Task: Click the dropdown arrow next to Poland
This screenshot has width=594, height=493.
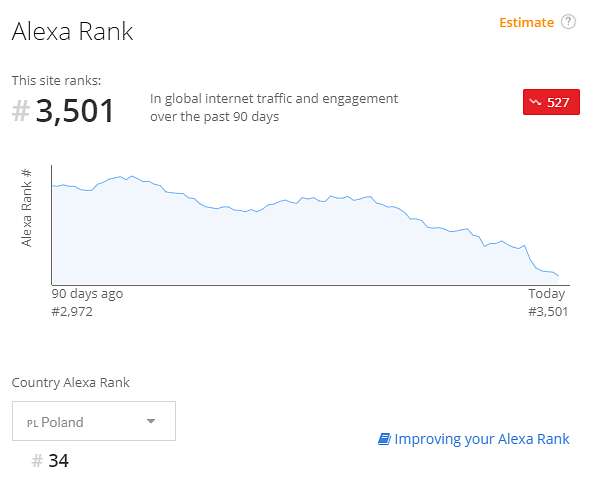Action: click(x=151, y=421)
